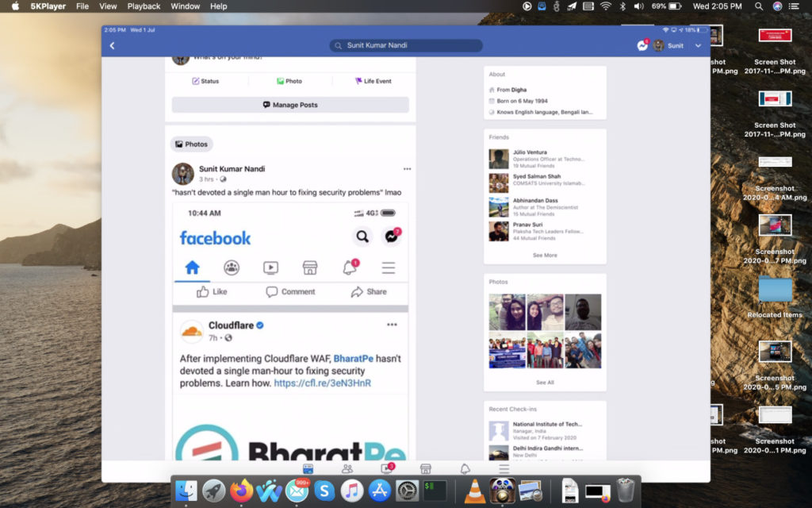
Task: Click the "Born on 6 May 1994" text
Action: tap(522, 101)
